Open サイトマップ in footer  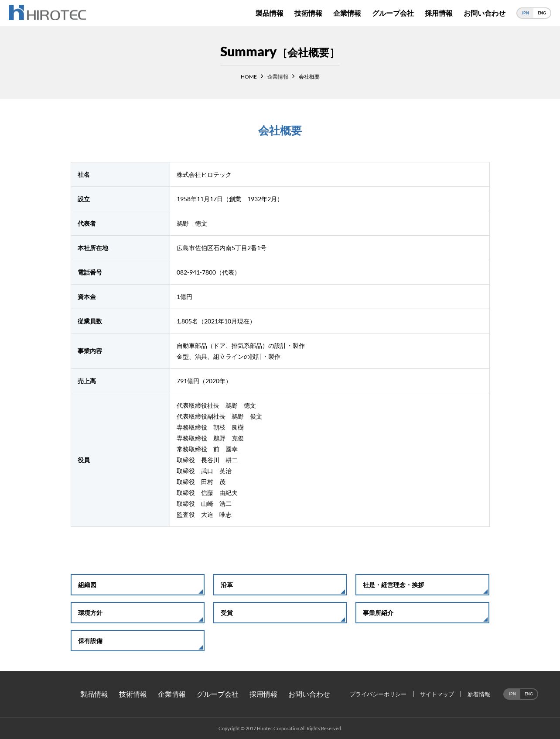coord(437,694)
